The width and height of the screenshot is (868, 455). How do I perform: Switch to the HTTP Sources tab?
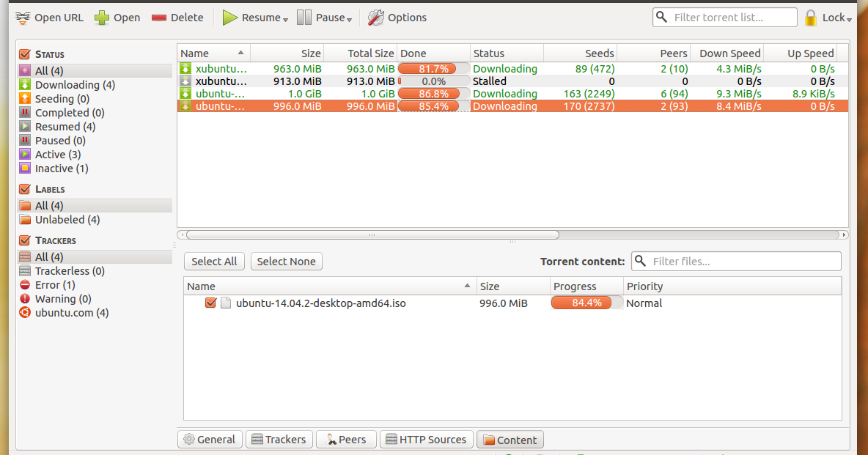click(x=426, y=439)
